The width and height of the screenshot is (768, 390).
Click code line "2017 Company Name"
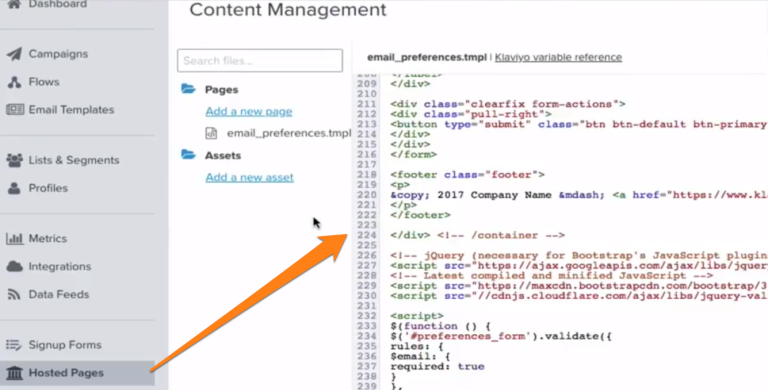(x=579, y=195)
